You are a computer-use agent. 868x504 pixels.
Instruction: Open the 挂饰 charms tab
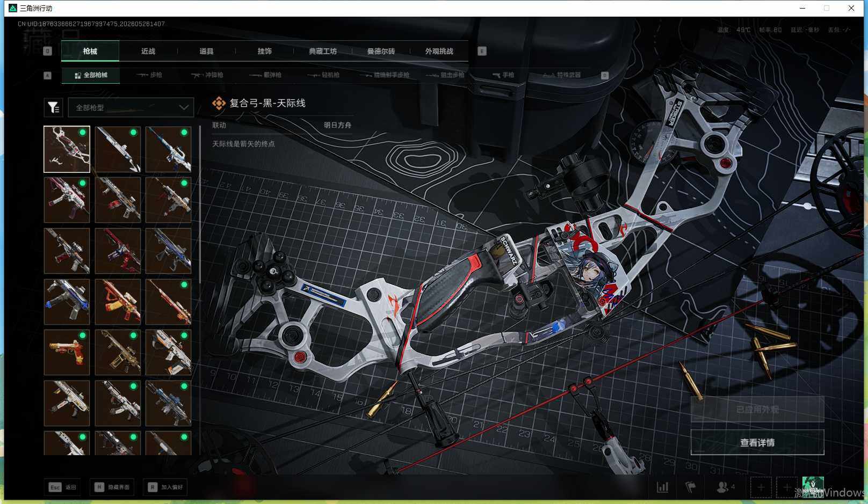point(264,52)
